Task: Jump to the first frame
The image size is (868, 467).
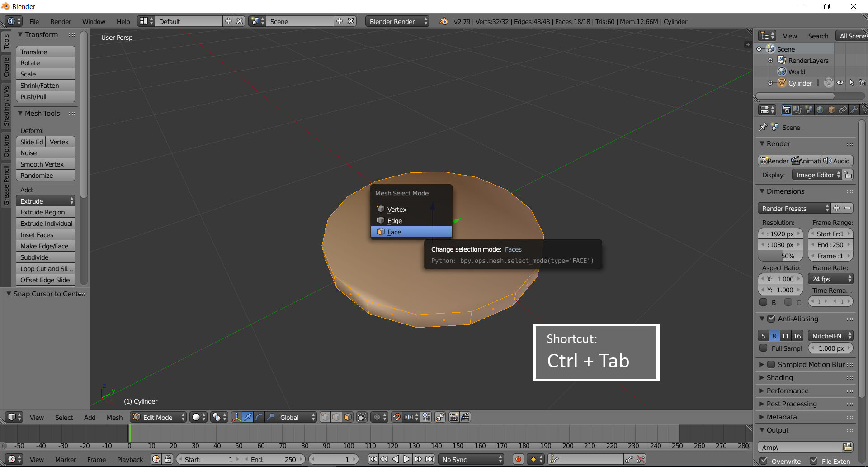Action: click(373, 459)
